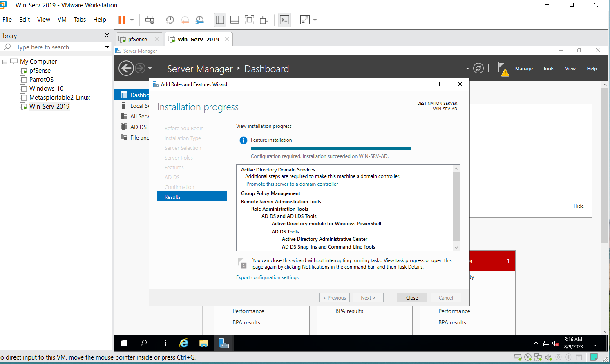The height and width of the screenshot is (364, 610).
Task: Select Dashboard in Server Manager sidebar
Action: (x=132, y=95)
